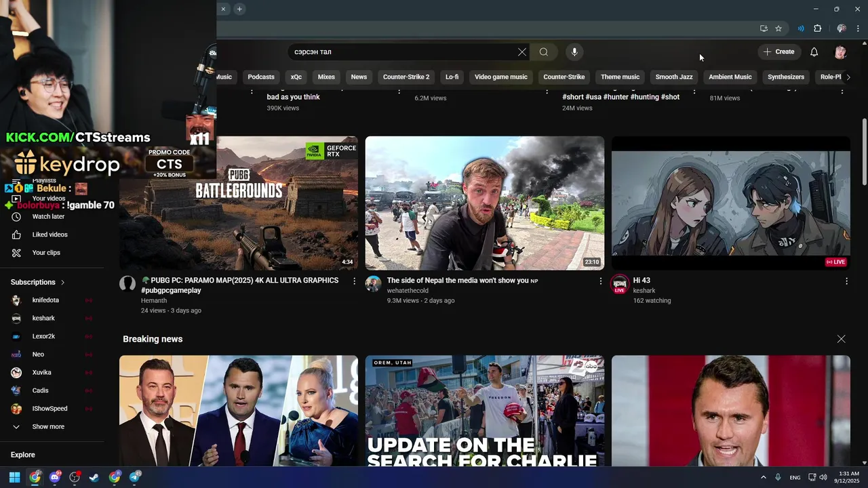Image resolution: width=868 pixels, height=488 pixels.
Task: Click the blue sound-wave extension icon
Action: pos(801,28)
